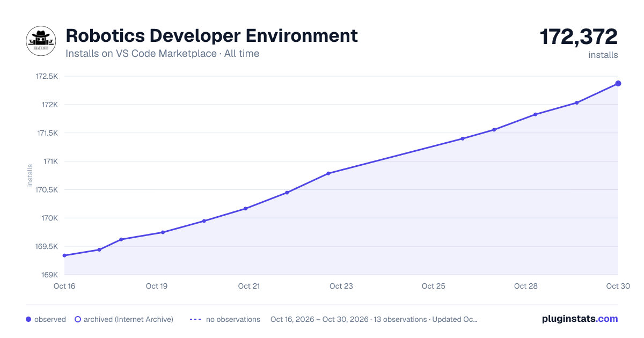Click the 172.5K y-axis label
The image size is (644, 338).
(x=47, y=76)
